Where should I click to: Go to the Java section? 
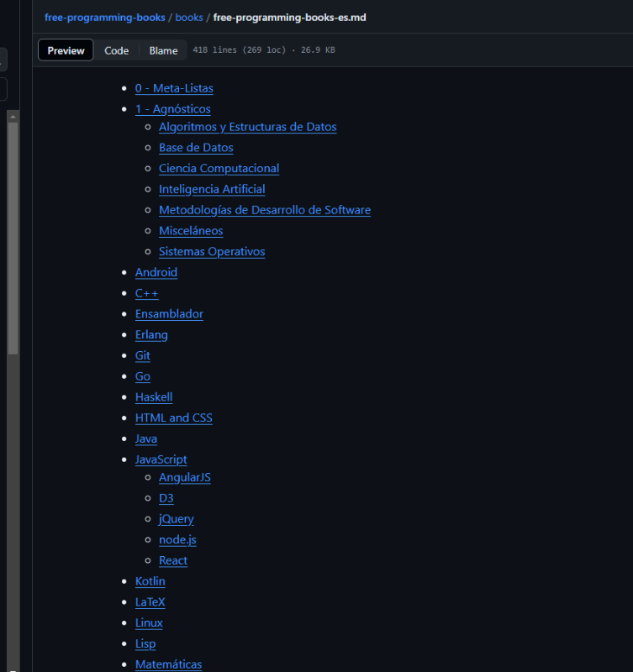[x=145, y=438]
